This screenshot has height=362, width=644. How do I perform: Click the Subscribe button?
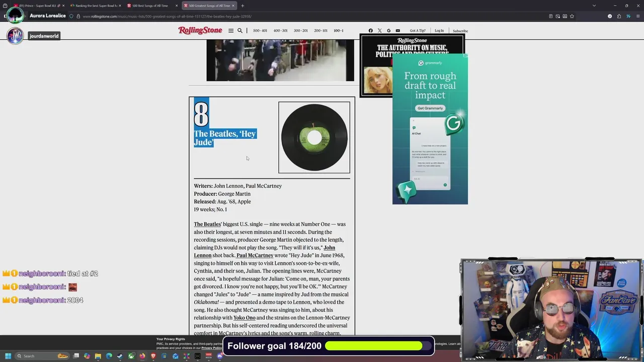pyautogui.click(x=460, y=31)
